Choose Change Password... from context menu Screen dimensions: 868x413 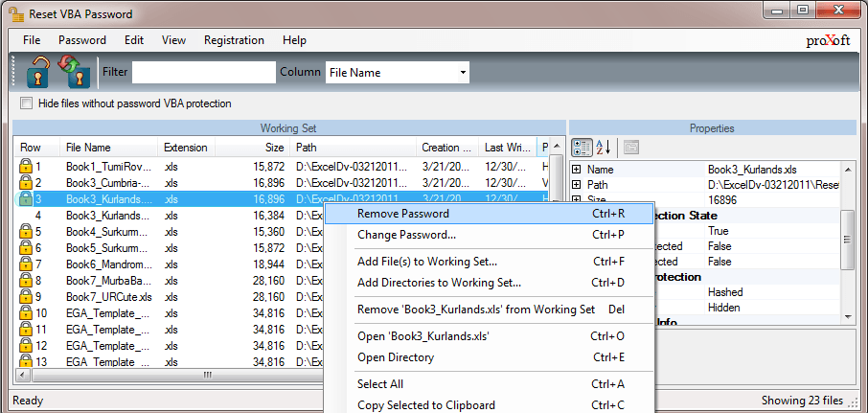click(489, 235)
